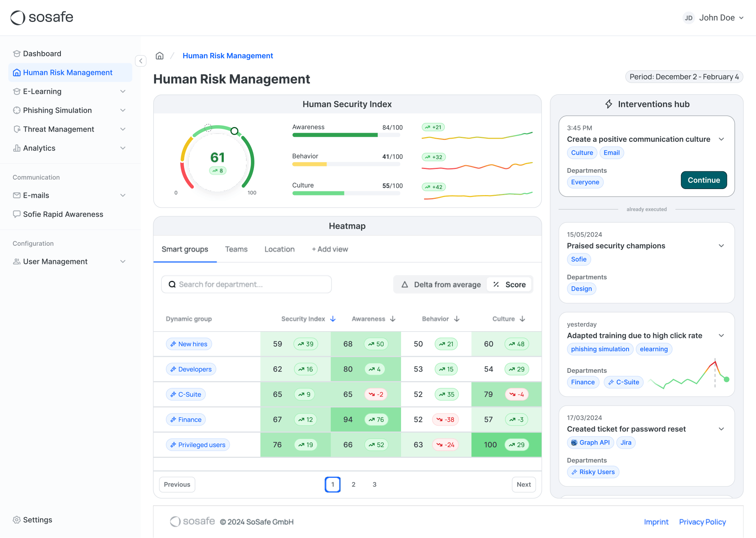The image size is (756, 538).
Task: Expand the E-mails sidebar menu
Action: click(x=123, y=195)
